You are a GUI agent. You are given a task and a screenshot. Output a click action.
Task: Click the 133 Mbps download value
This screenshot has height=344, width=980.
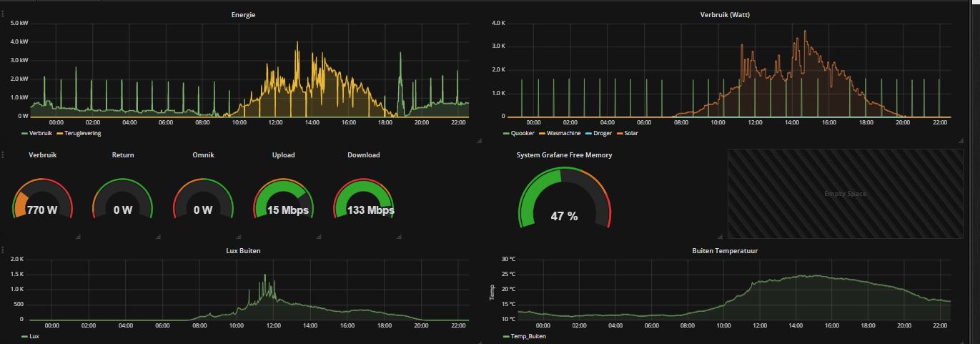coord(370,210)
